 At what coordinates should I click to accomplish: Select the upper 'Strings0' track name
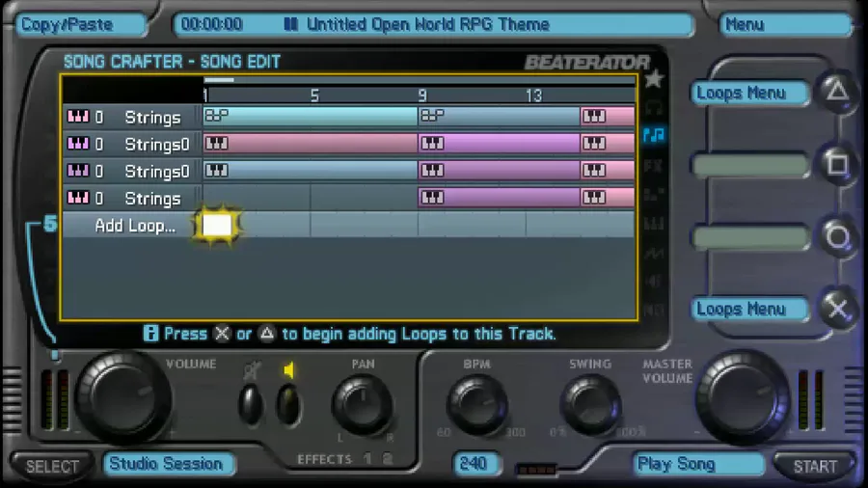157,145
